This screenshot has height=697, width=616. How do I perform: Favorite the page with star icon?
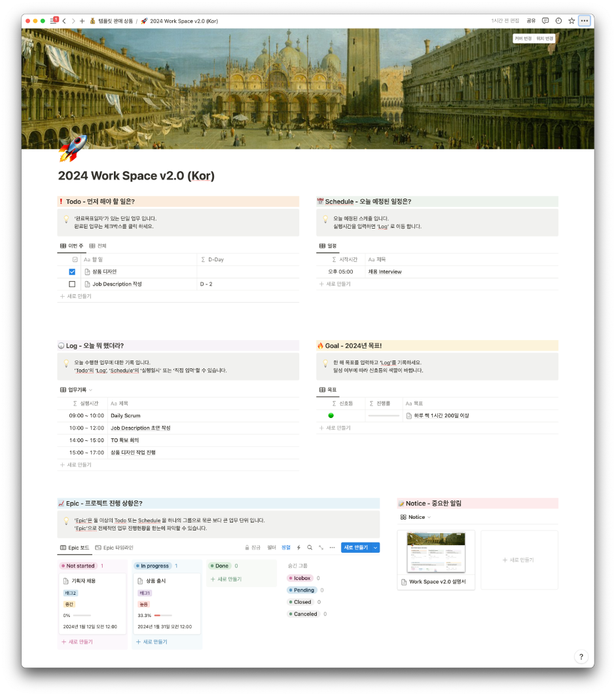571,21
